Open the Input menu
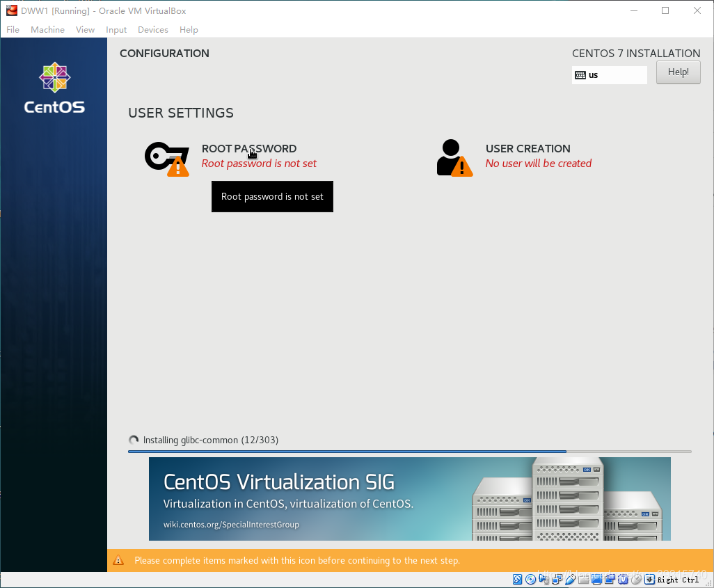Viewport: 714px width, 588px height. (x=116, y=30)
